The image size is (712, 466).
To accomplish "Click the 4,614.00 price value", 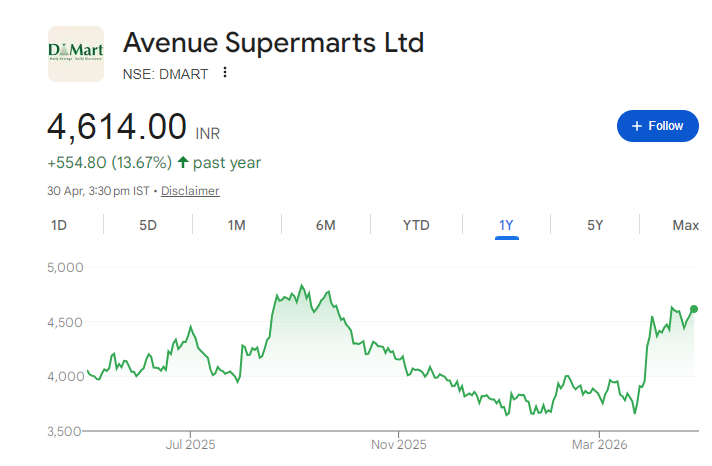I will [x=117, y=126].
